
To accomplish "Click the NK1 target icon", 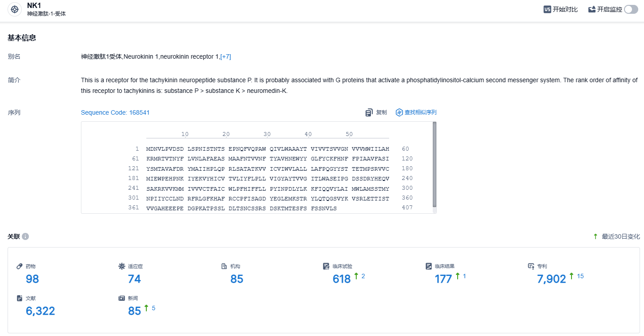I will tap(15, 9).
